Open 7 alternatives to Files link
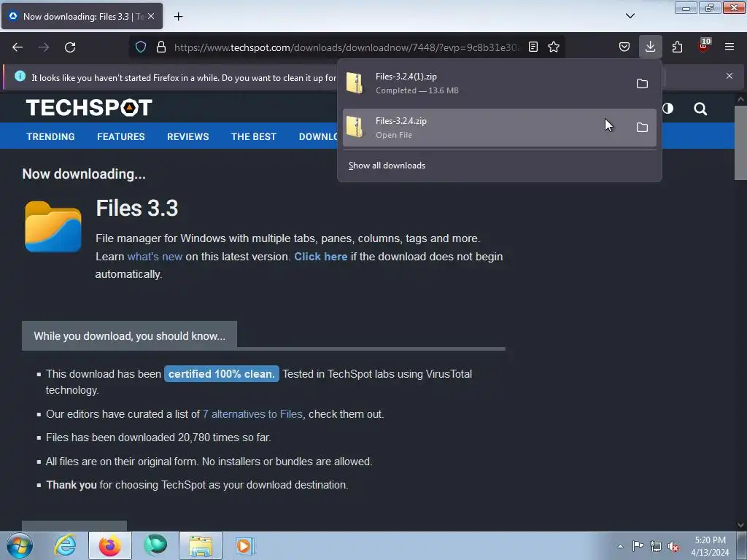The image size is (747, 560). point(252,414)
